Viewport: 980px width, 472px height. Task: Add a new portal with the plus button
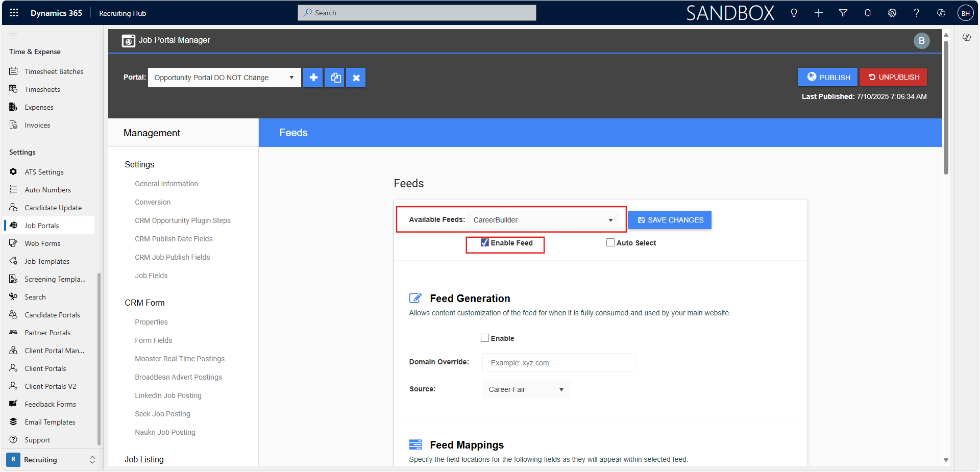point(313,78)
